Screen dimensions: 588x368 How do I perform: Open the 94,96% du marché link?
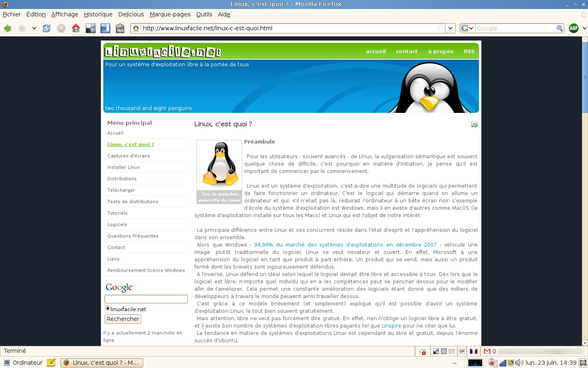tap(345, 245)
